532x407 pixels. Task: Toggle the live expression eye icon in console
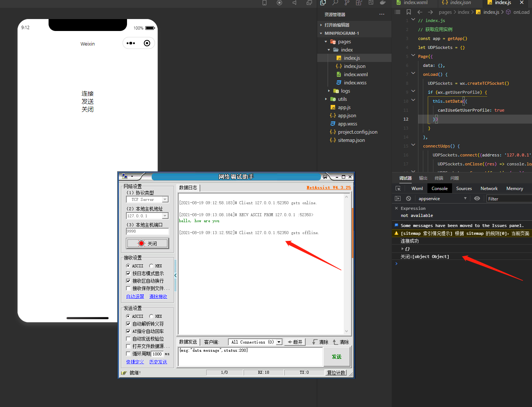[477, 199]
